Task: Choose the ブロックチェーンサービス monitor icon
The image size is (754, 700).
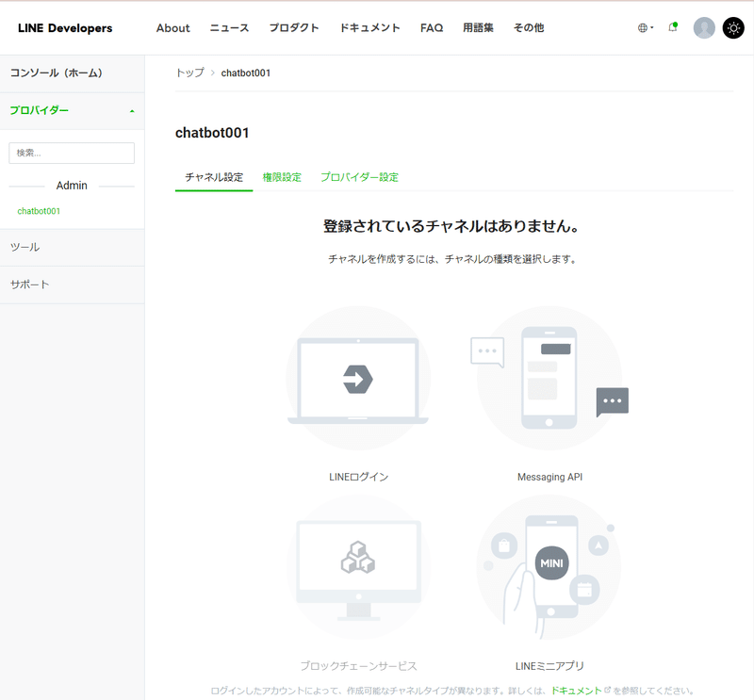Action: (358, 567)
